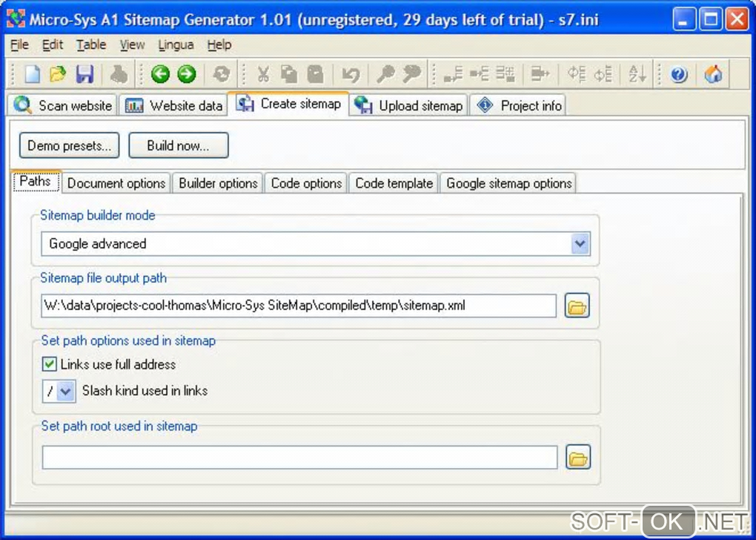Image resolution: width=756 pixels, height=540 pixels.
Task: Open slash kind dropdown
Action: tap(66, 391)
